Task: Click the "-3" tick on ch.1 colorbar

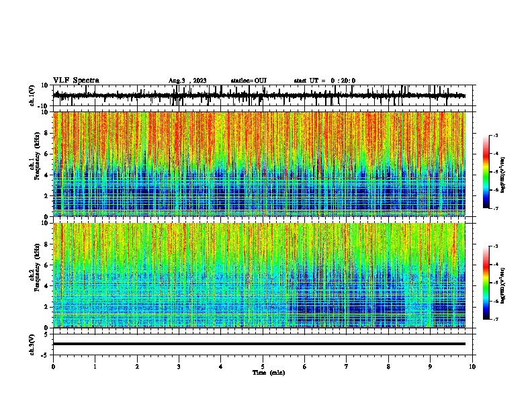Action: tap(495, 136)
